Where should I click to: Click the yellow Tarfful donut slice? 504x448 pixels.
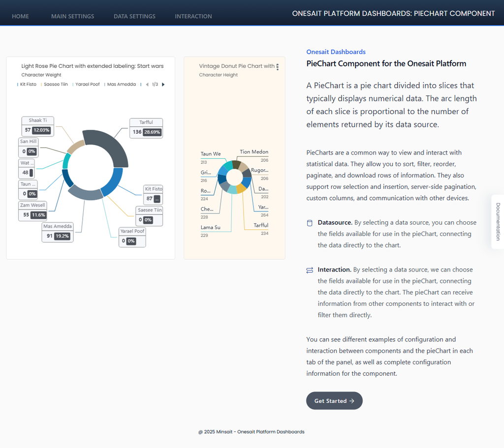pyautogui.click(x=241, y=188)
